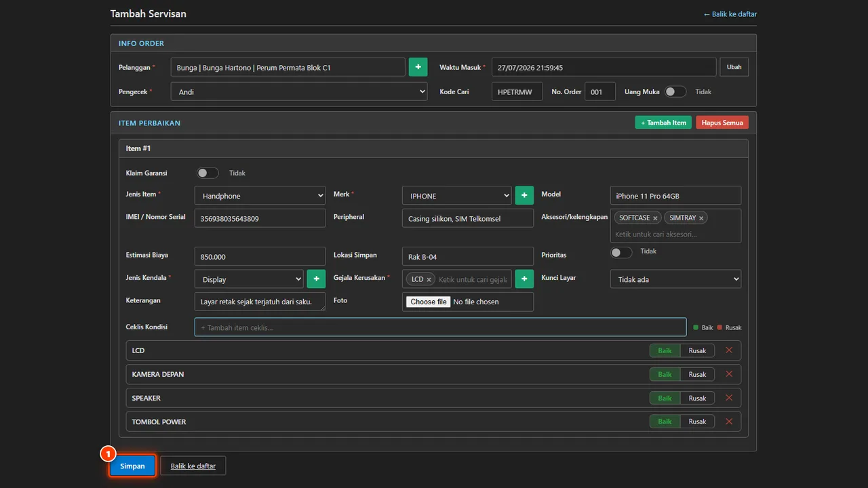This screenshot has height=488, width=868.
Task: Open the Jenis Item dropdown
Action: [x=260, y=195]
